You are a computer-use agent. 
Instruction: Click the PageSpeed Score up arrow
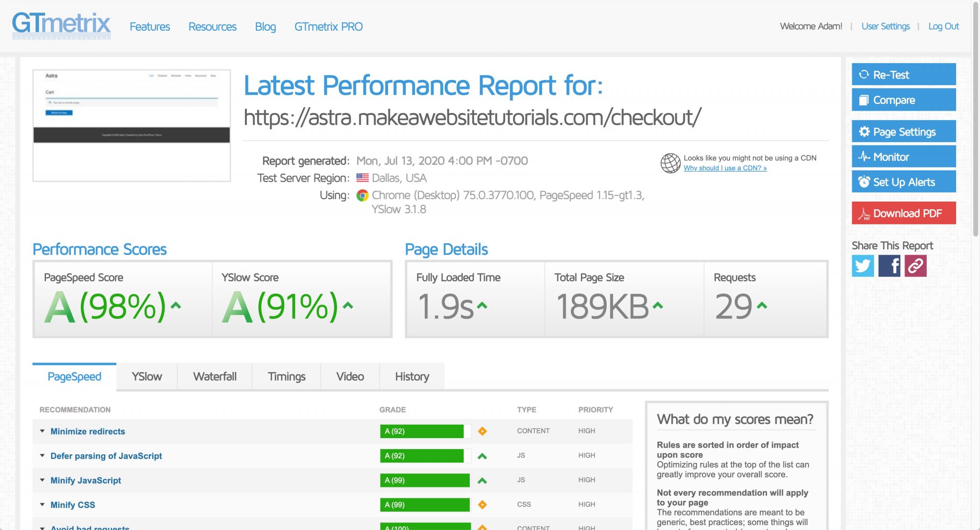[176, 305]
